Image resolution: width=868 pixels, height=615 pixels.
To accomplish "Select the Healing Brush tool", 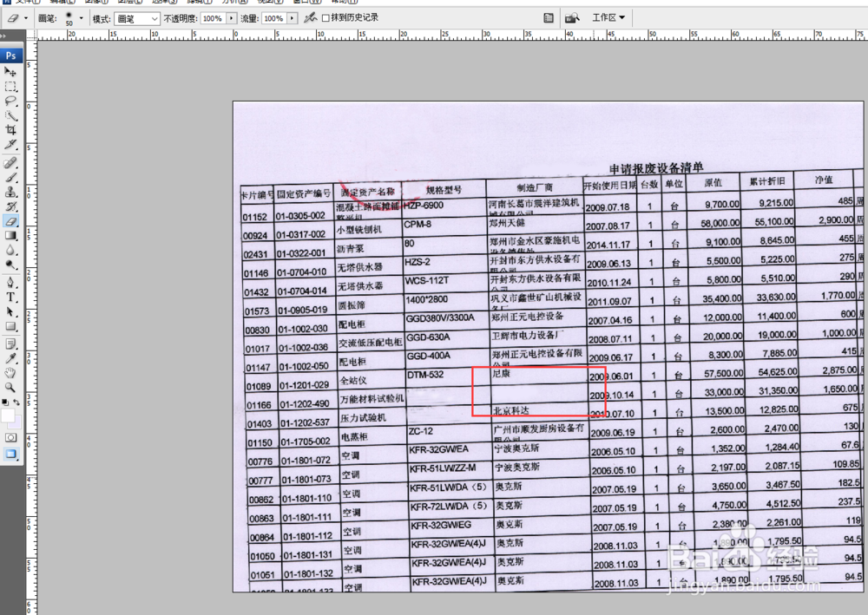I will coord(10,162).
